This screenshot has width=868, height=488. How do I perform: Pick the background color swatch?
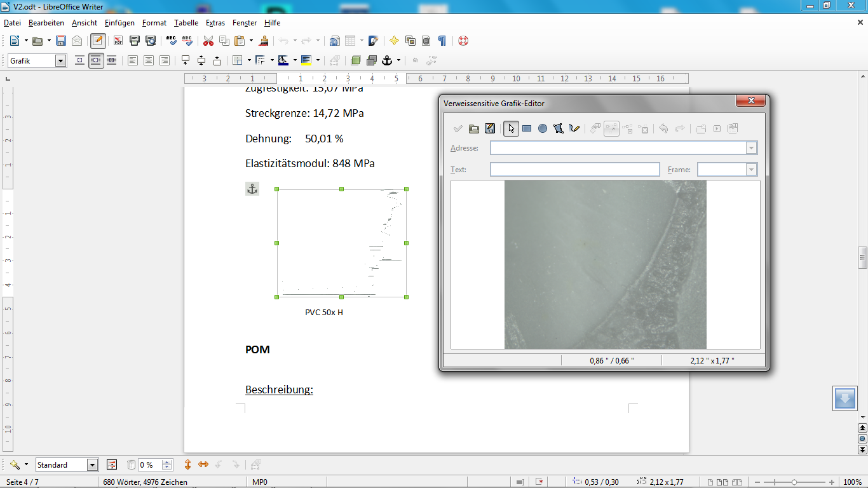306,61
